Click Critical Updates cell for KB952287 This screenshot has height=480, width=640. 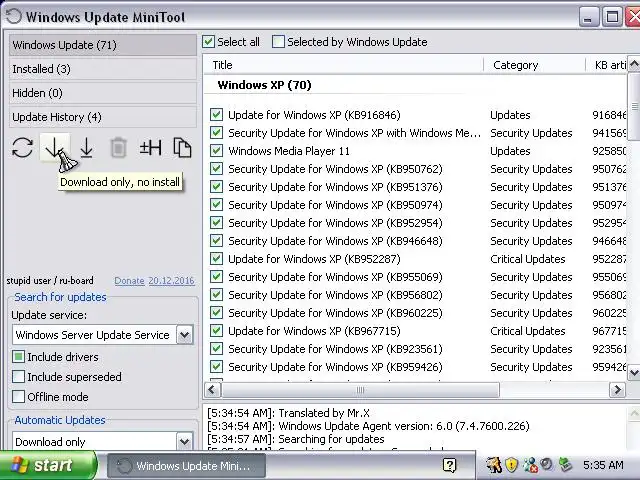pyautogui.click(x=527, y=259)
